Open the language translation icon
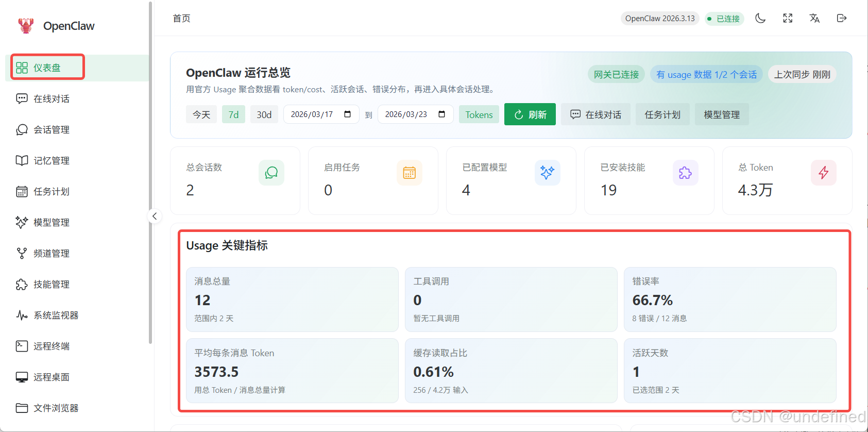 click(x=814, y=19)
